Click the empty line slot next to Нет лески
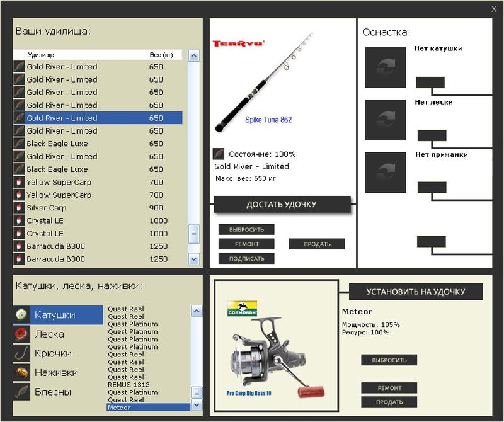Screen dimensions: 504x422 386,120
